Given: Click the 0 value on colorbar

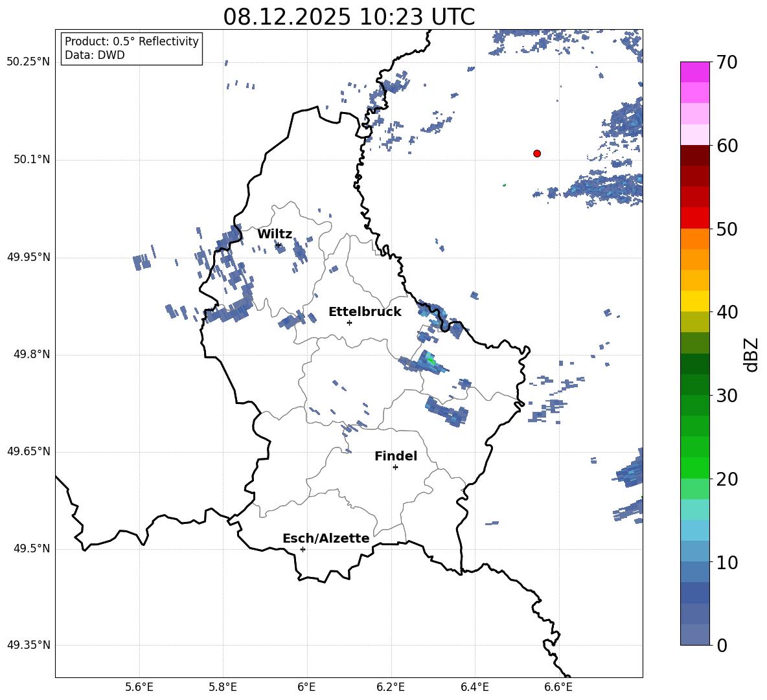Looking at the screenshot, I should pyautogui.click(x=722, y=646).
